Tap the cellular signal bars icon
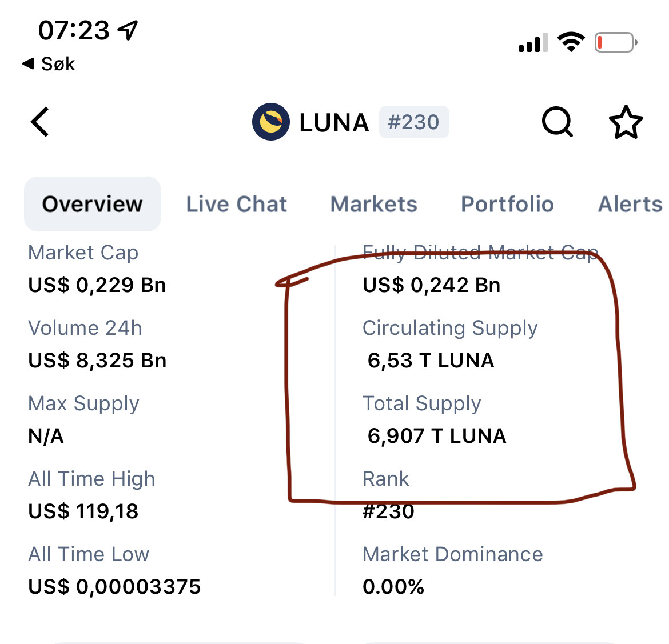Screen dimensions: 669x644 (x=533, y=42)
